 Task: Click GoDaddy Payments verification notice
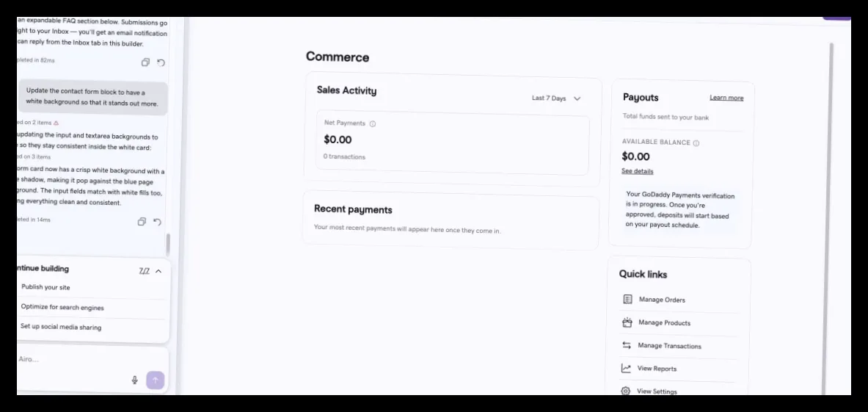[x=680, y=210]
